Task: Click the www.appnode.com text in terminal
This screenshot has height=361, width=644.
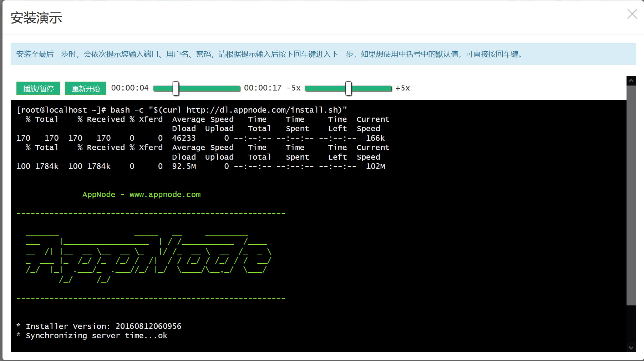Action: [165, 195]
